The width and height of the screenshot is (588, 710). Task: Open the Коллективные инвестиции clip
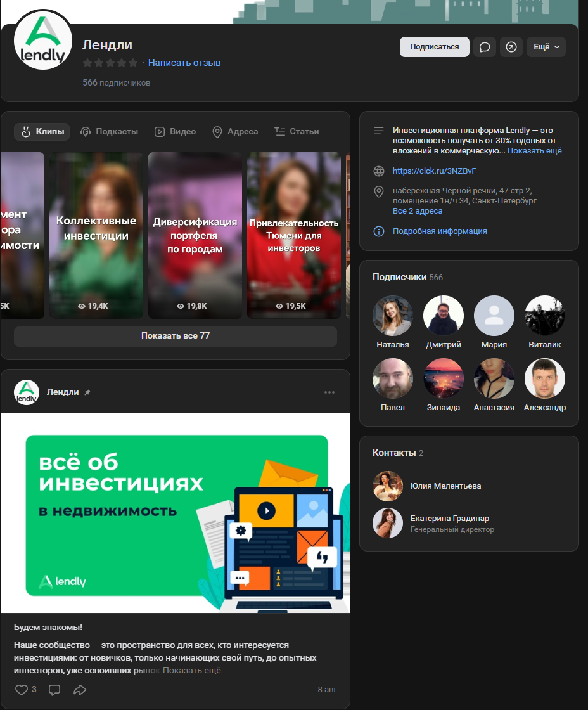click(96, 235)
